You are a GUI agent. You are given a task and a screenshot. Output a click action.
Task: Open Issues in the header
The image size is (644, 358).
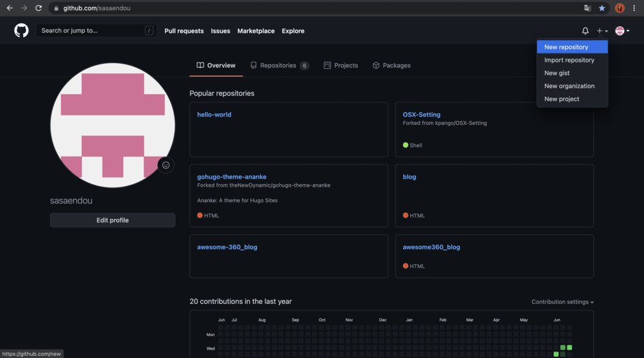click(220, 31)
